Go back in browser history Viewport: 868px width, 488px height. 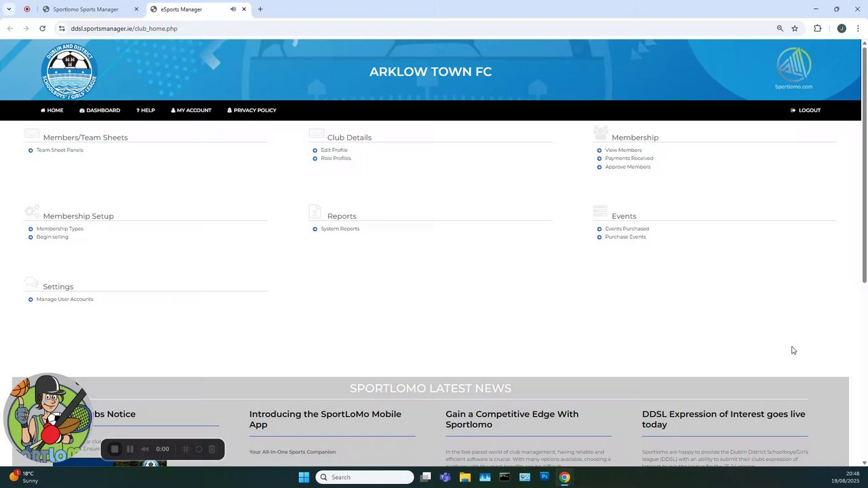[9, 28]
